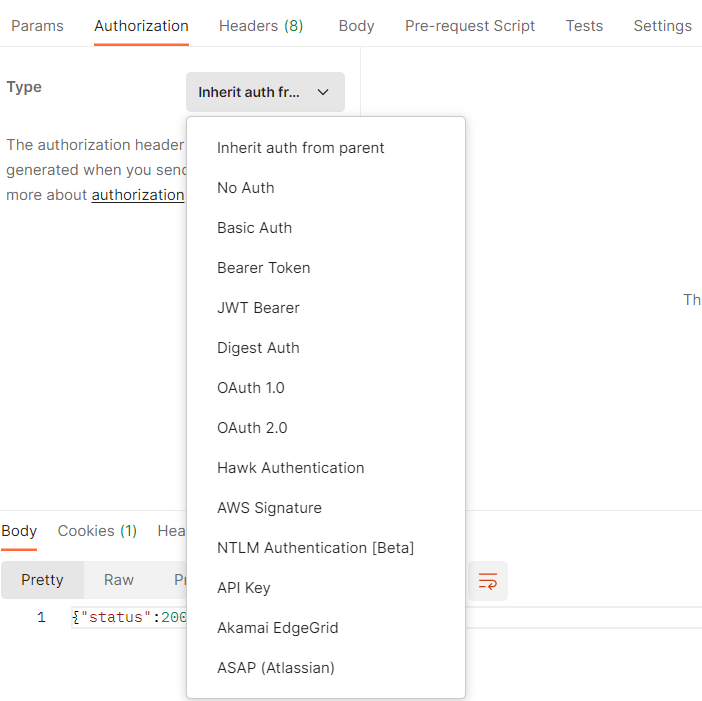Open the request Settings tab
This screenshot has height=701, width=702.
click(x=662, y=26)
